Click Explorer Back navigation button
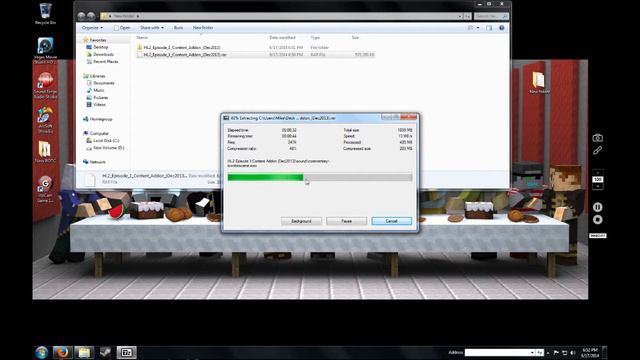 (x=81, y=16)
